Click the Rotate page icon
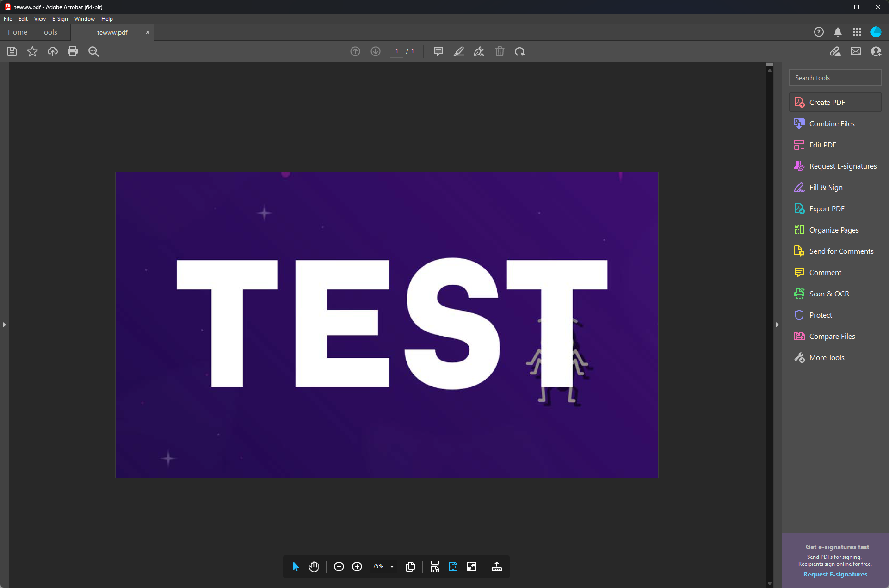Screen dimensions: 889x588 pyautogui.click(x=520, y=51)
